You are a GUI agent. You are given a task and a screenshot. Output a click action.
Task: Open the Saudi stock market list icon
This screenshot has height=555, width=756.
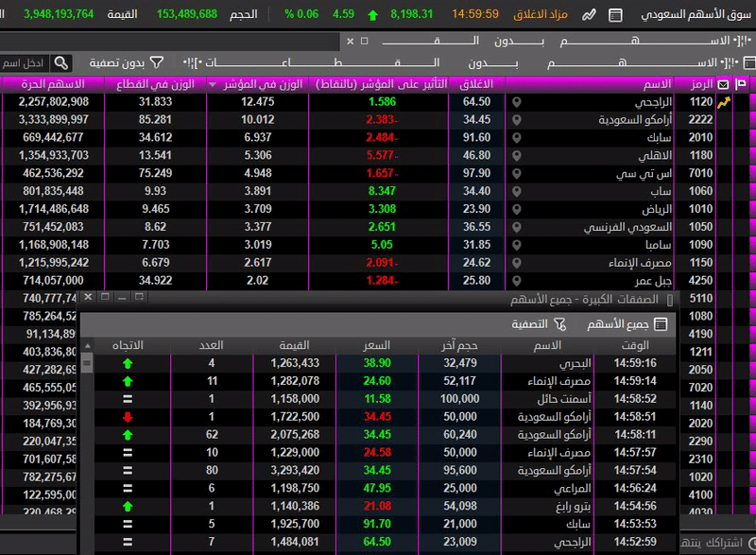click(616, 14)
